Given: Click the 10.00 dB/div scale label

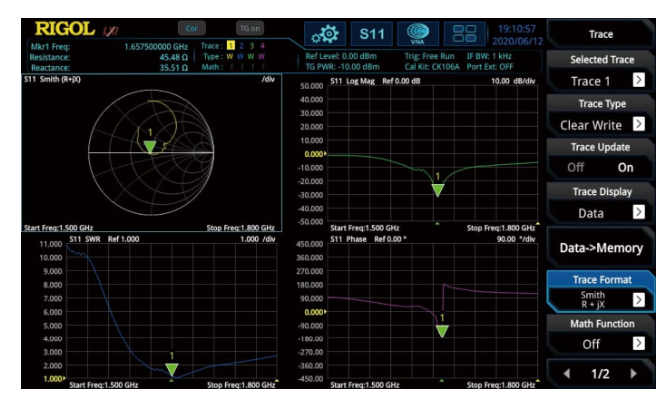Looking at the screenshot, I should (513, 81).
